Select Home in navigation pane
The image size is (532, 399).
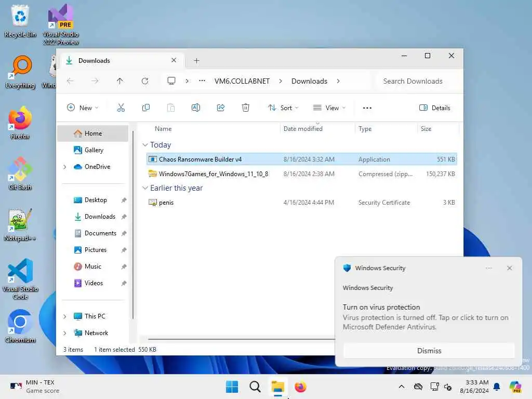pyautogui.click(x=92, y=134)
